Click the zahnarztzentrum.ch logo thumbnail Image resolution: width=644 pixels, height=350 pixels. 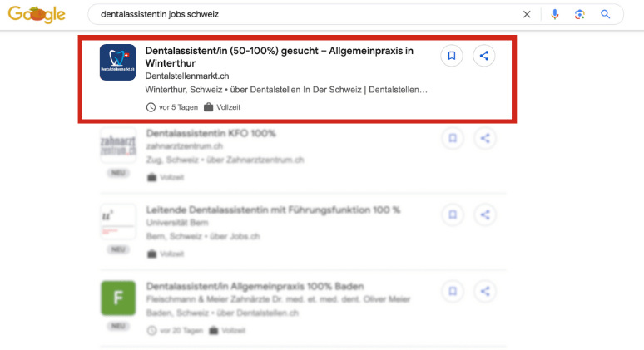pos(118,145)
